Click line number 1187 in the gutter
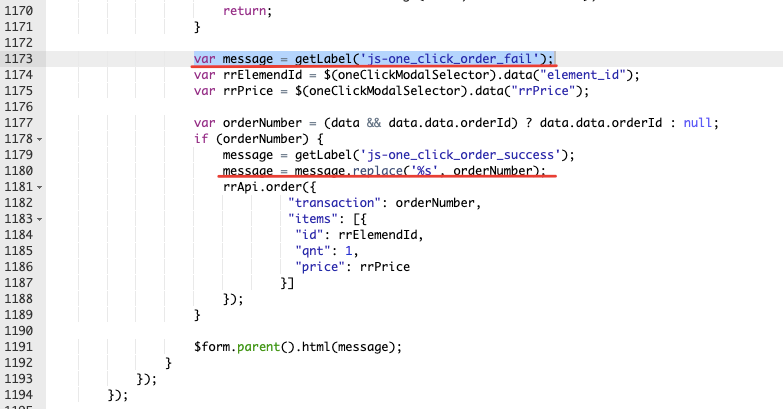Screen dimensions: 783x409 point(18,282)
